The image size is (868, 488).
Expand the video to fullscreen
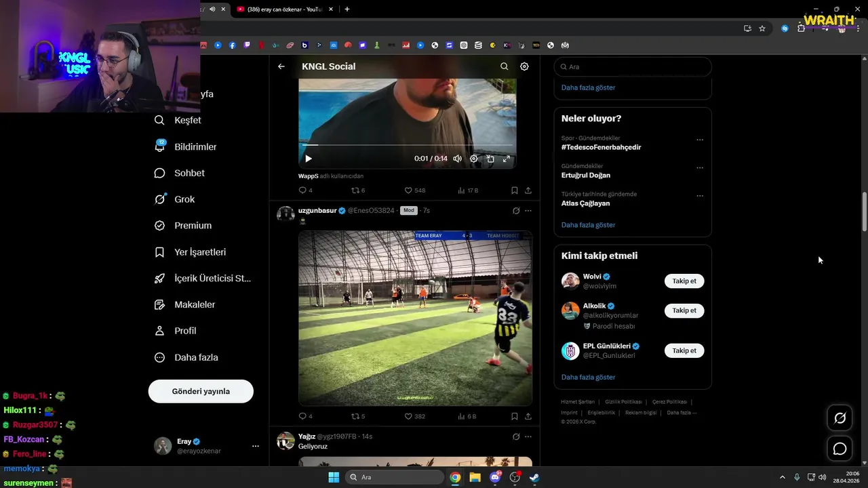(x=507, y=159)
